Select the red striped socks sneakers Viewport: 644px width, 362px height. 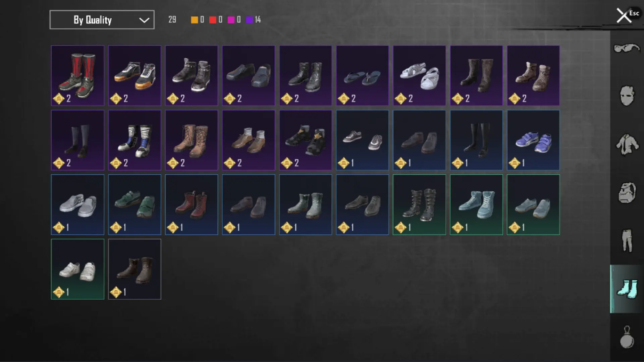[77, 76]
